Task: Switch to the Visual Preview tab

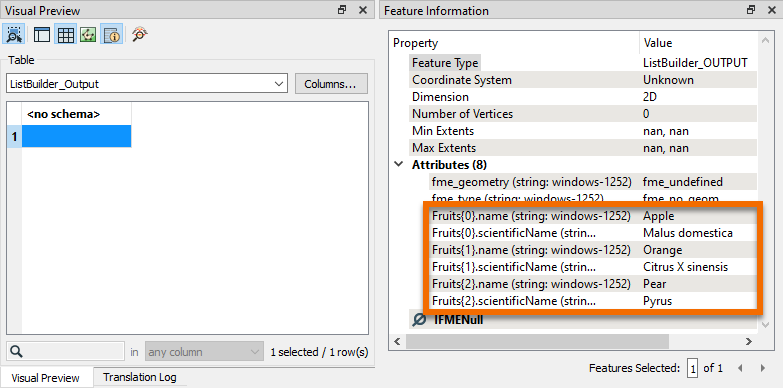Action: coord(45,378)
